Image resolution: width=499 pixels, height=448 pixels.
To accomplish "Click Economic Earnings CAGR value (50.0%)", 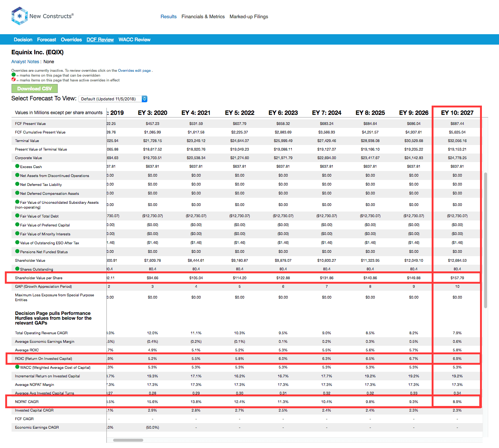I will point(153,427).
